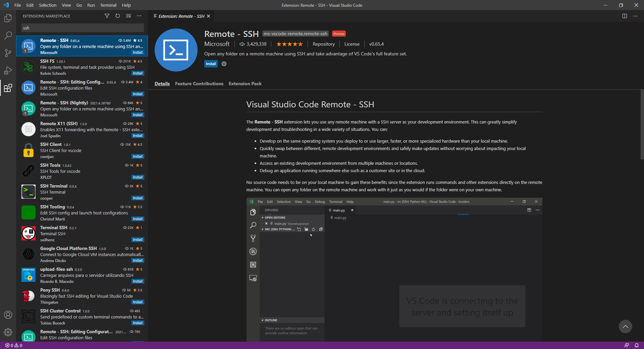
Task: Click the extensions search field containing ssh
Action: 83,28
